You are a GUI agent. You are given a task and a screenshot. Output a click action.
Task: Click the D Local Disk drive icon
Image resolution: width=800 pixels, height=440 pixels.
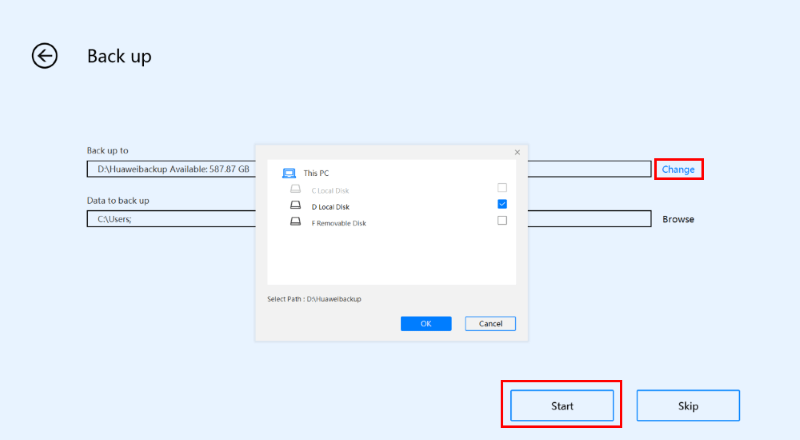tap(295, 205)
